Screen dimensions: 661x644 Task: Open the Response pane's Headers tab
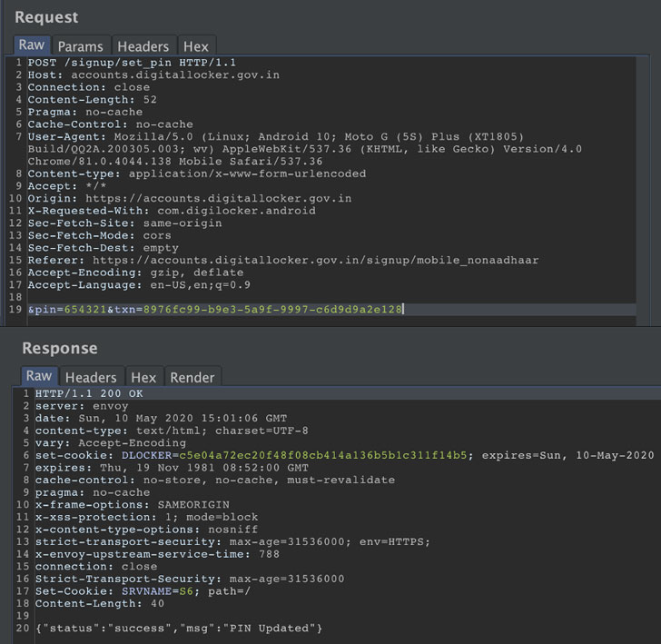click(91, 377)
